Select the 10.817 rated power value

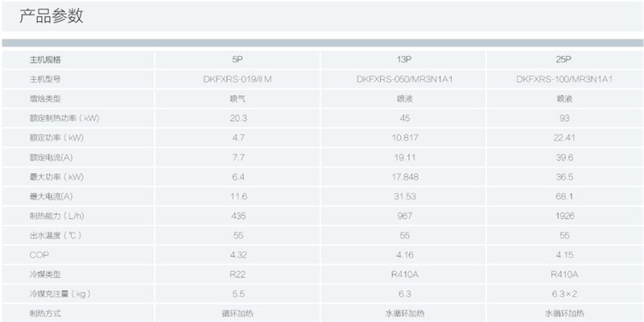tap(403, 138)
